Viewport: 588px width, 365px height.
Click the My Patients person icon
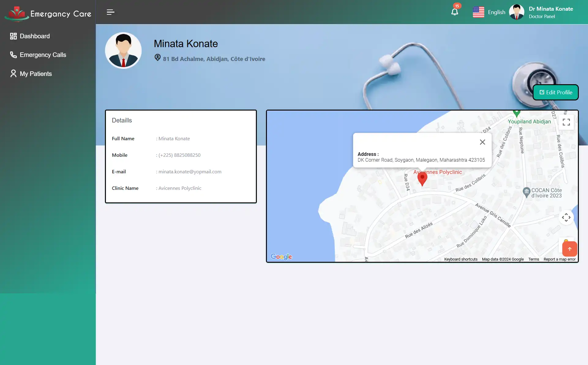coord(13,73)
